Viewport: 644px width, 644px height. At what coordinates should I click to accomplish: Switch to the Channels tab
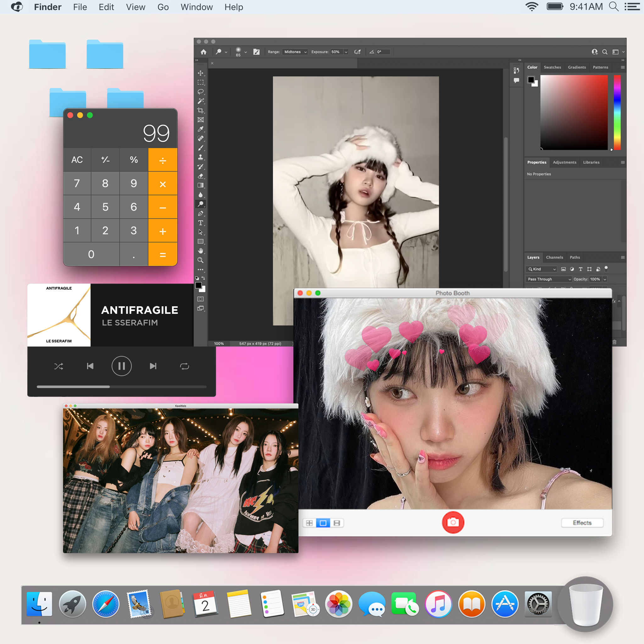pos(554,257)
